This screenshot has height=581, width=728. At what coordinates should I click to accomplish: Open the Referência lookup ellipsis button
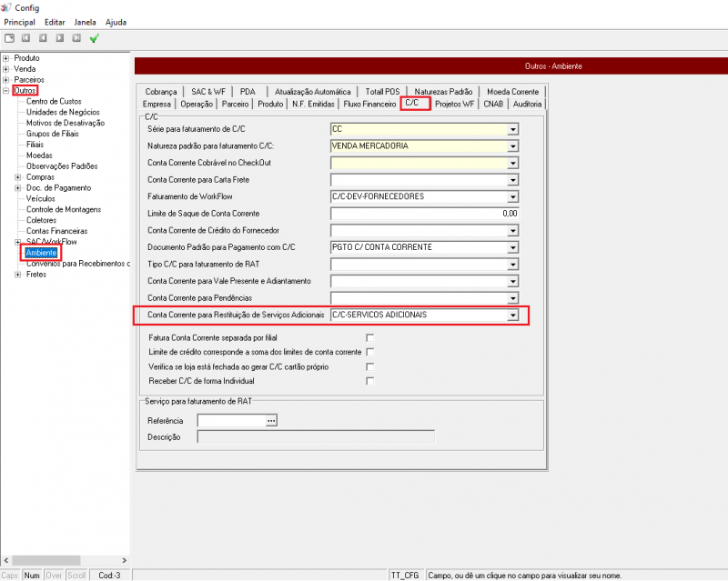pos(270,421)
